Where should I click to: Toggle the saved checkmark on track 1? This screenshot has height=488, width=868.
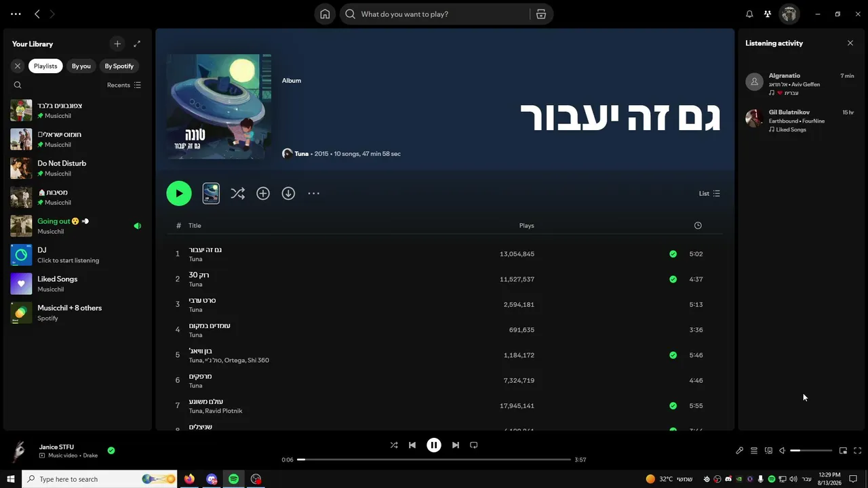click(673, 254)
